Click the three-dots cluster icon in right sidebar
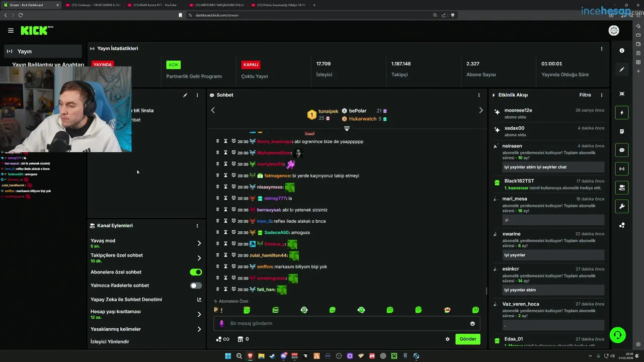This screenshot has height=362, width=644. (622, 225)
